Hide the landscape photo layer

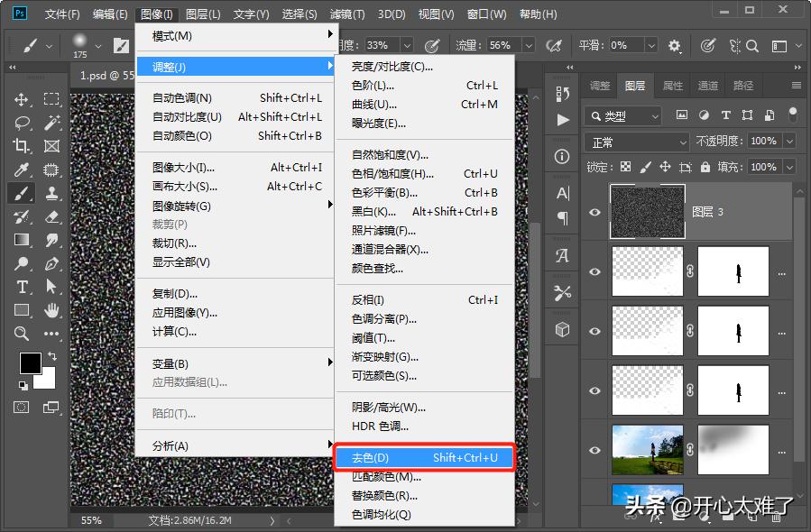point(594,449)
